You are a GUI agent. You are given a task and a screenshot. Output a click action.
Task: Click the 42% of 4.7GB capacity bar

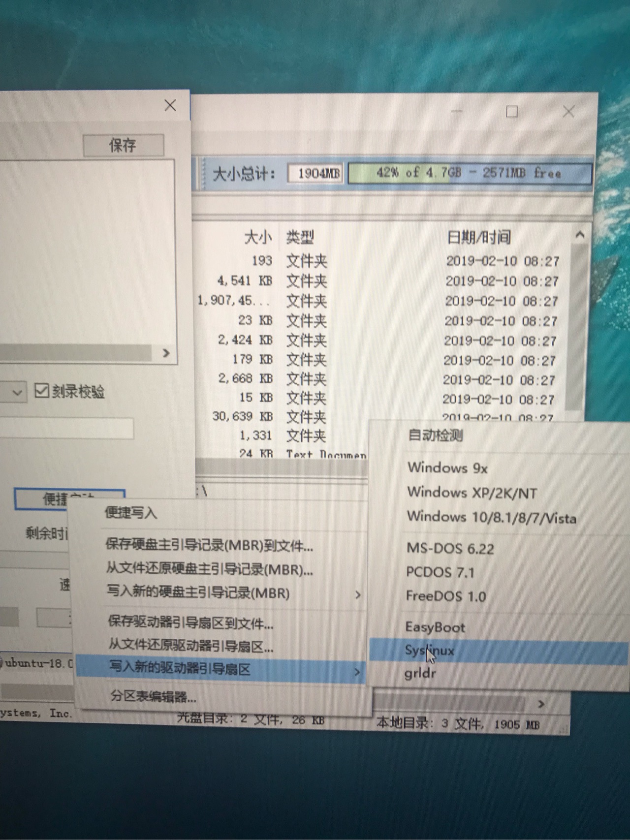[x=469, y=173]
